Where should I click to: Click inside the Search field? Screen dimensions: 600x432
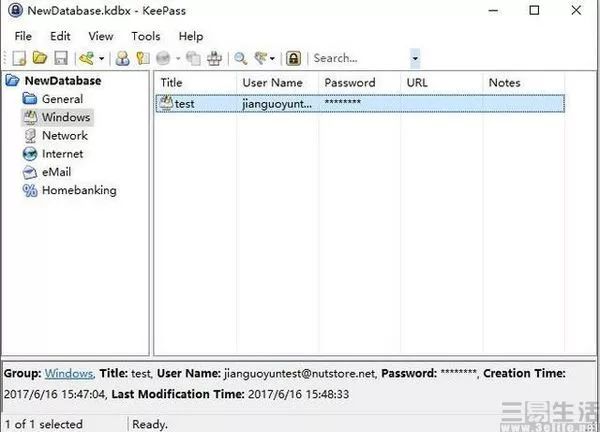pyautogui.click(x=360, y=58)
